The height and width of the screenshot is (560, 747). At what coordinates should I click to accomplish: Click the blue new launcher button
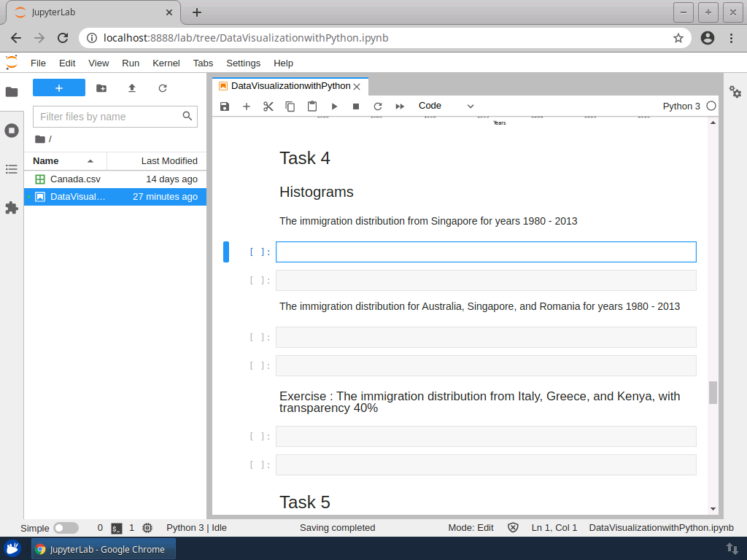tap(59, 88)
